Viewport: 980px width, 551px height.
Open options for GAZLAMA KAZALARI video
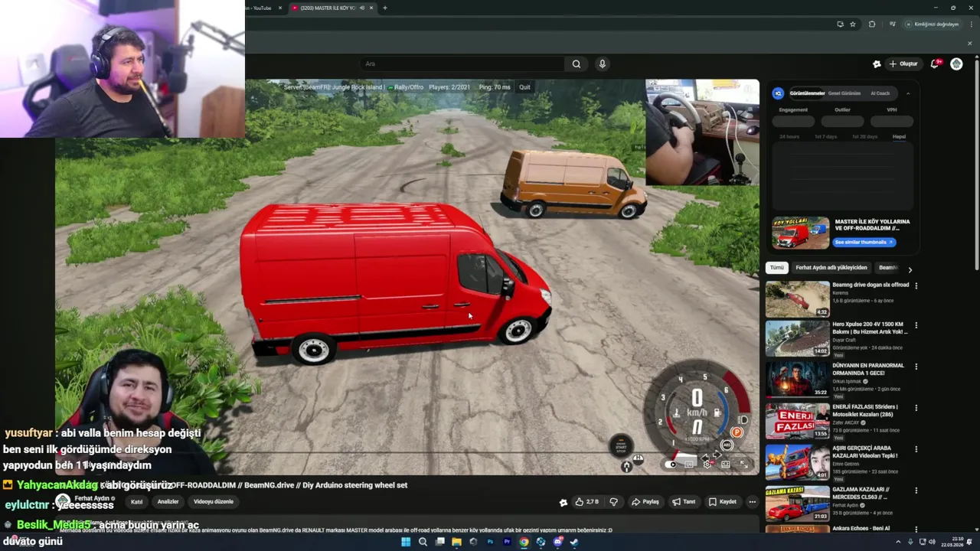click(916, 491)
